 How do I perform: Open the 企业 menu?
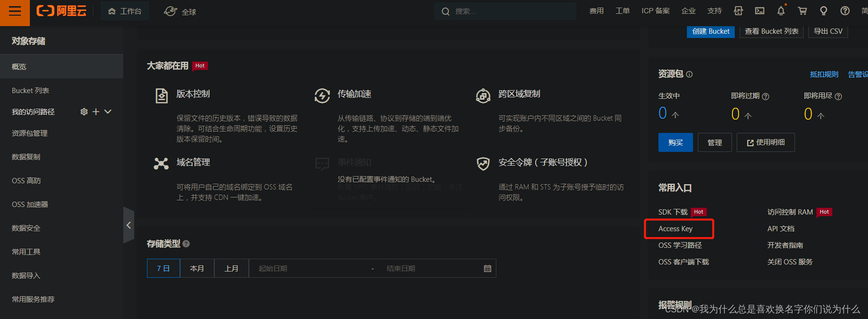point(688,11)
